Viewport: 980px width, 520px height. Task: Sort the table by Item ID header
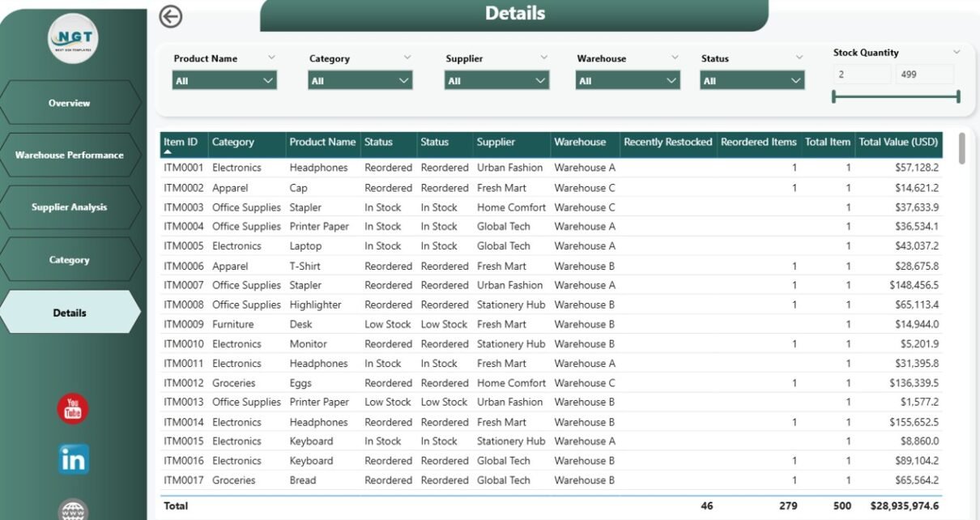tap(179, 143)
